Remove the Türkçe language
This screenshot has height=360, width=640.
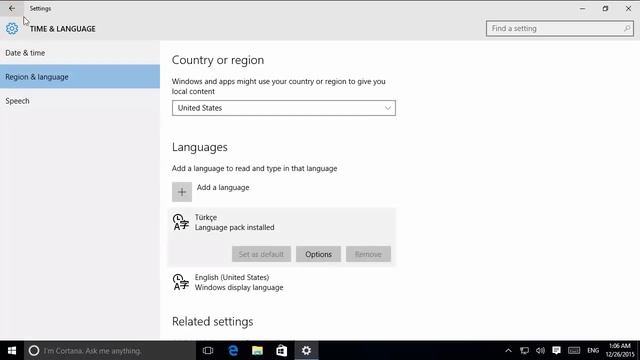click(x=368, y=254)
